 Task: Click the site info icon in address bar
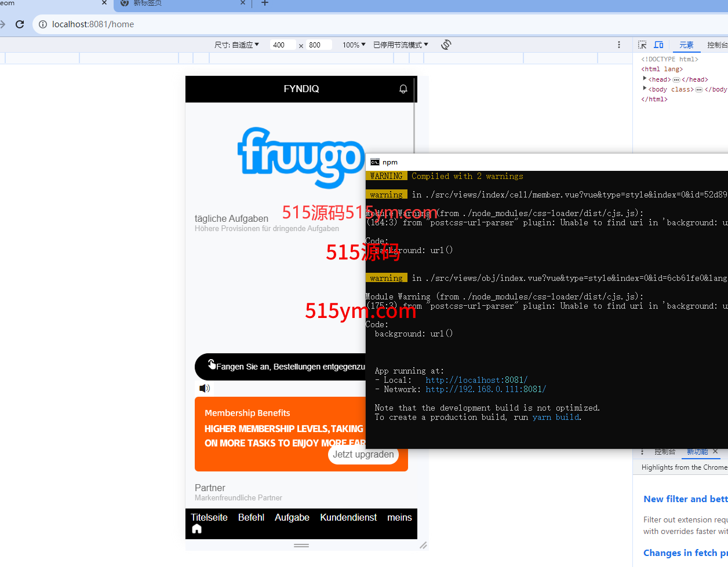click(x=42, y=24)
